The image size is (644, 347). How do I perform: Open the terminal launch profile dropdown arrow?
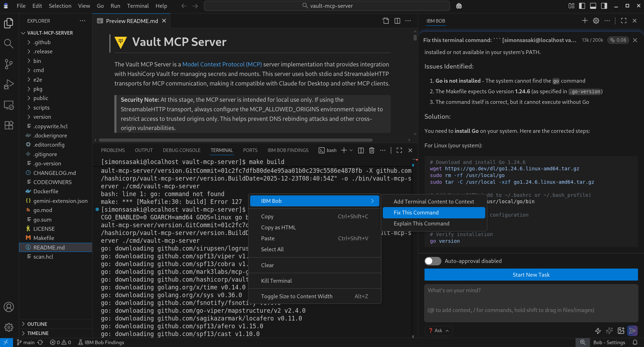pyautogui.click(x=351, y=150)
